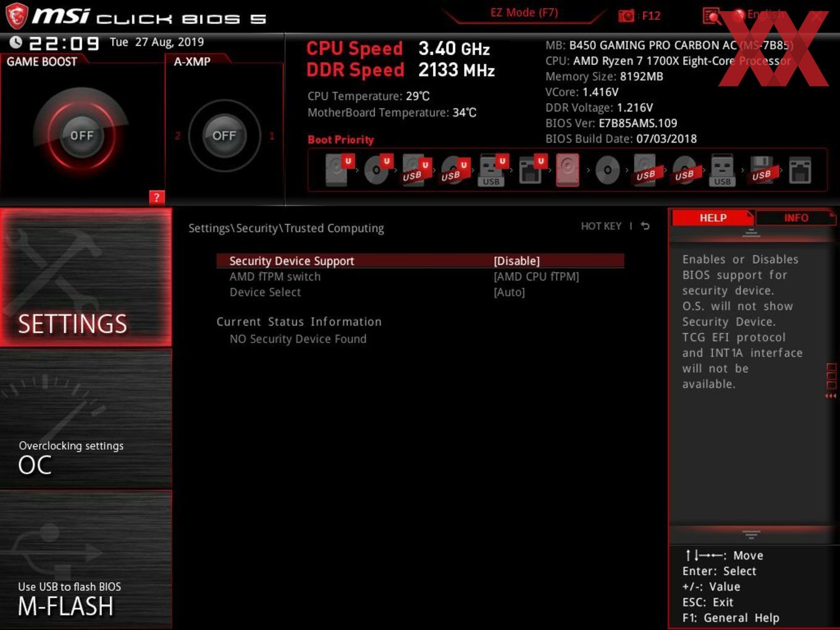Open the English language selector
Image resolution: width=840 pixels, height=630 pixels.
click(765, 14)
